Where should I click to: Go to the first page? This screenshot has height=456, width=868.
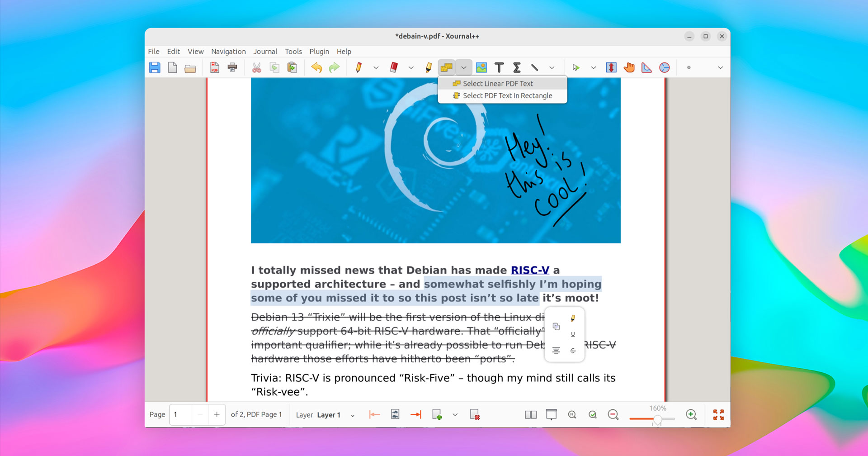click(374, 415)
